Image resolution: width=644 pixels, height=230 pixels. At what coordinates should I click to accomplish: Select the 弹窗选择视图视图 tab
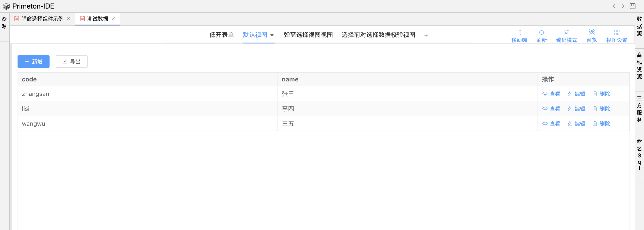pyautogui.click(x=308, y=35)
